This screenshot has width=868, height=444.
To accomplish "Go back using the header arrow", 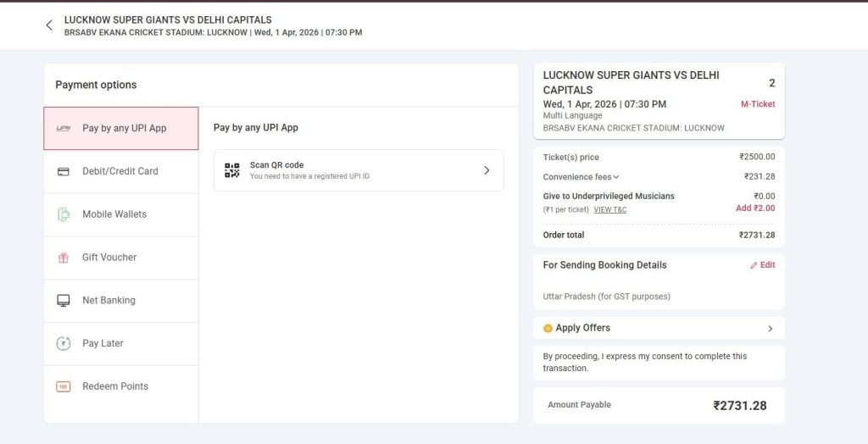I will 49,25.
